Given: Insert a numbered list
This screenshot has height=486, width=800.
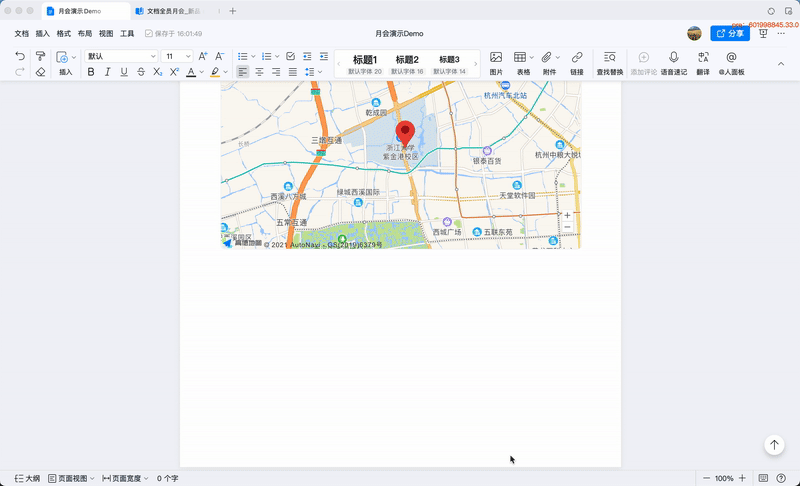Looking at the screenshot, I should [x=266, y=56].
